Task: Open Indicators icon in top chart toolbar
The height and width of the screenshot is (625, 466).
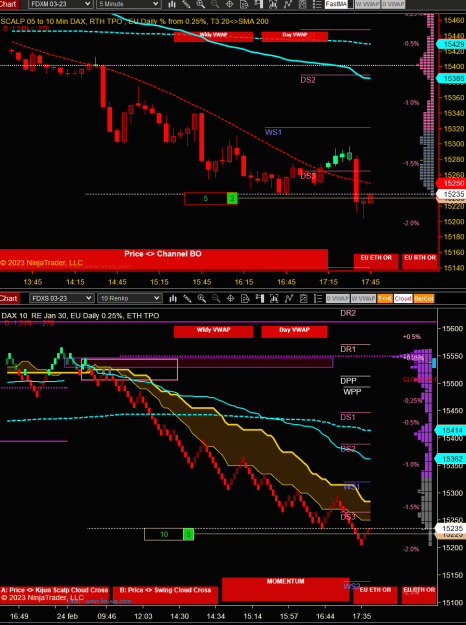Action: click(287, 4)
